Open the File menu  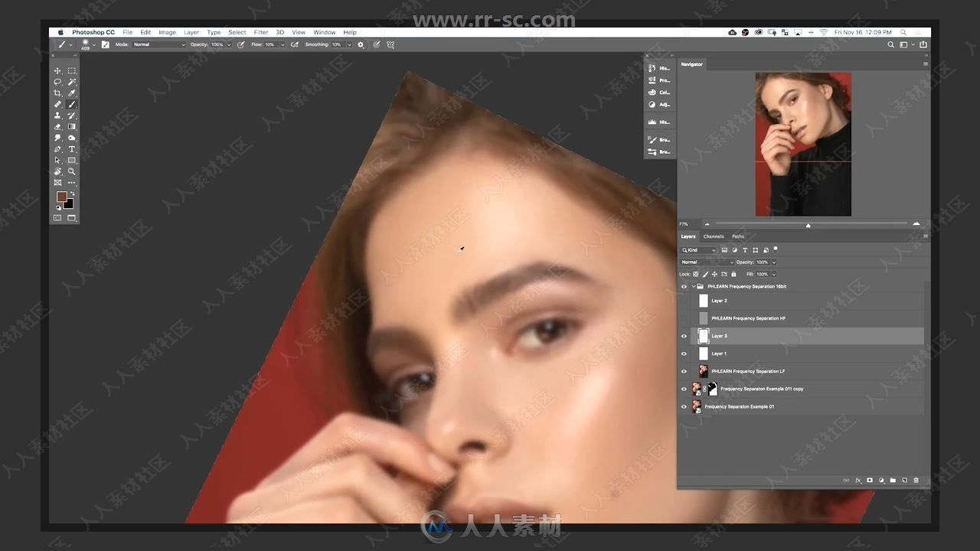click(x=127, y=32)
